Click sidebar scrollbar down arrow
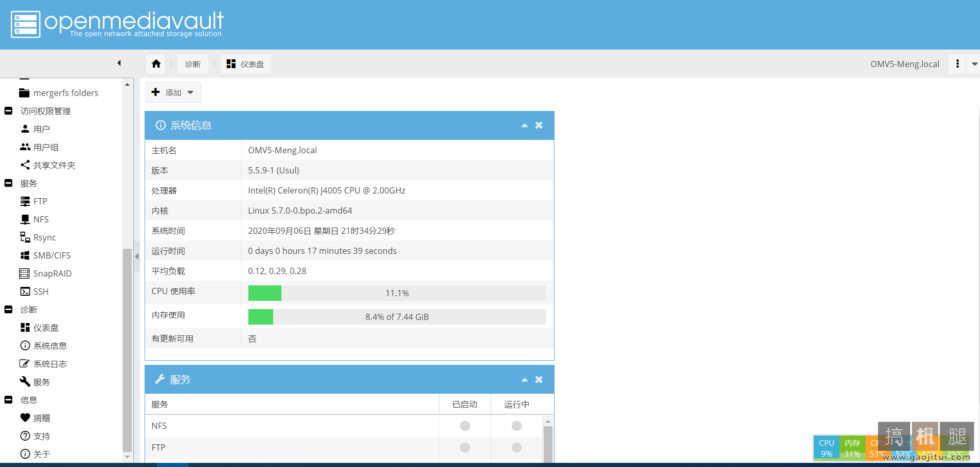980x467 pixels. click(127, 457)
